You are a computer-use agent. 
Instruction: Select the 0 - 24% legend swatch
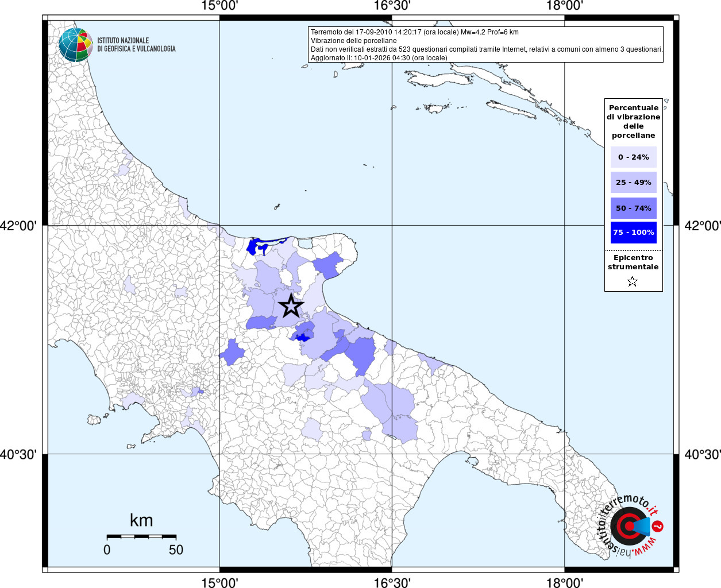point(634,157)
